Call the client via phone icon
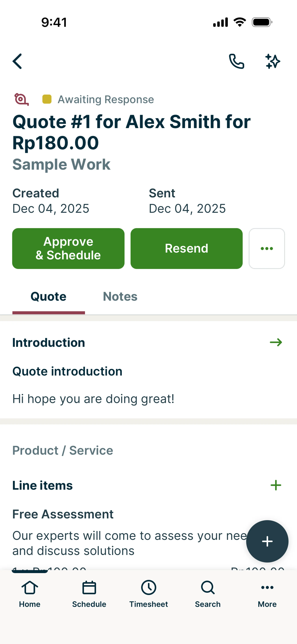 pyautogui.click(x=236, y=61)
